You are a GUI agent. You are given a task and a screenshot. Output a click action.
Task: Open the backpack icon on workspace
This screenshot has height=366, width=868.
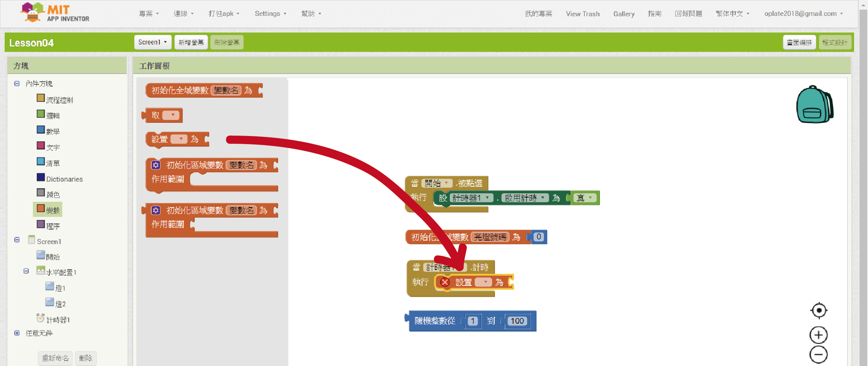[x=814, y=105]
